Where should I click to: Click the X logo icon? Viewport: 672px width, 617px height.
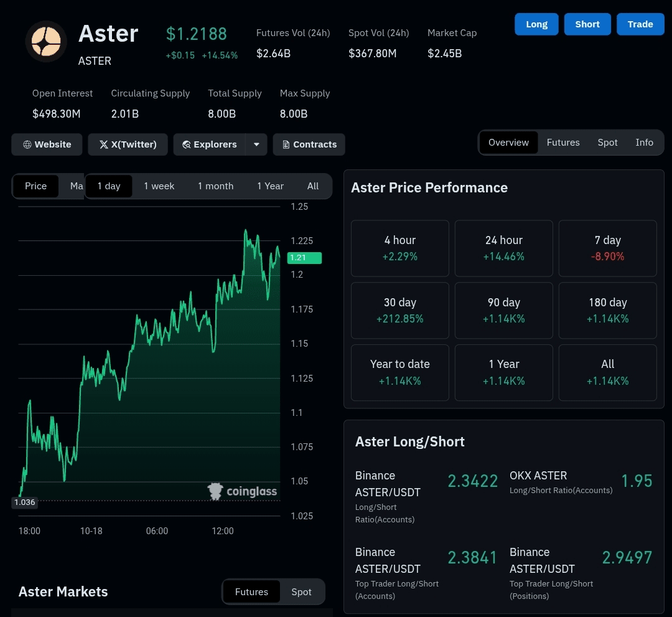[x=104, y=144]
